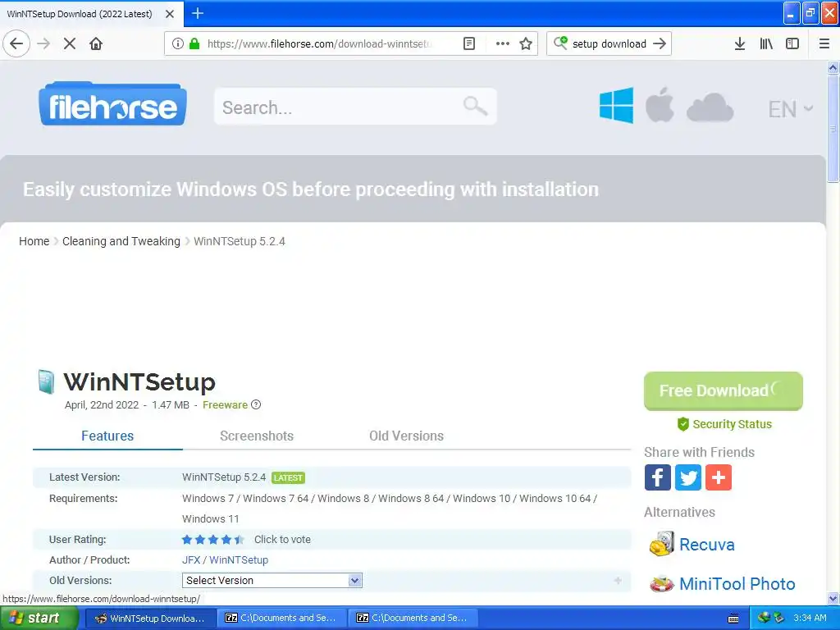Click the keyboard icon in taskbar
This screenshot has height=630, width=840.
pos(733,619)
